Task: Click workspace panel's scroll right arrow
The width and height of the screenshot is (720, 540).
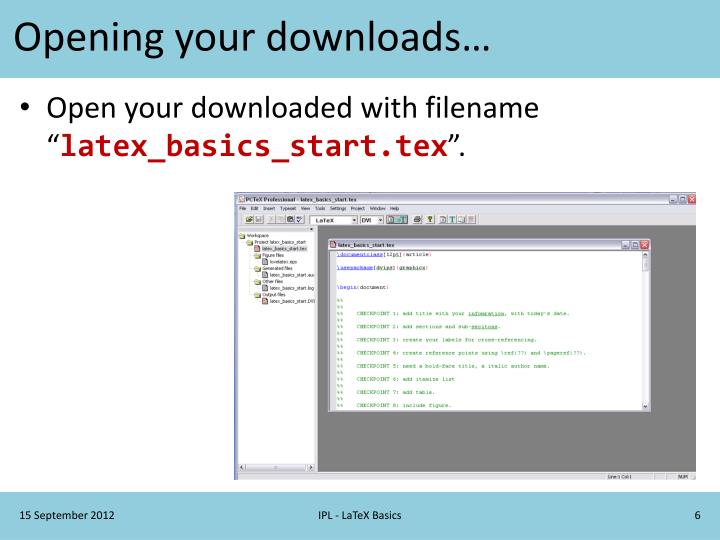Action: point(311,467)
